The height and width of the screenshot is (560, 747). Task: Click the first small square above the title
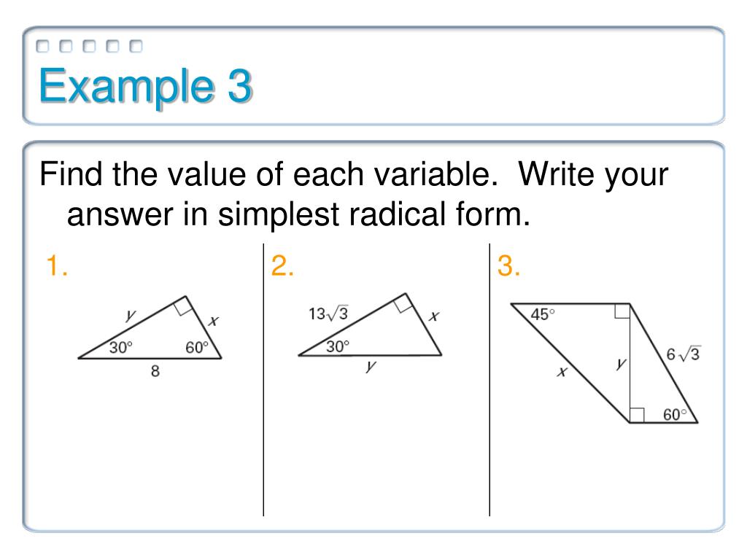42,46
